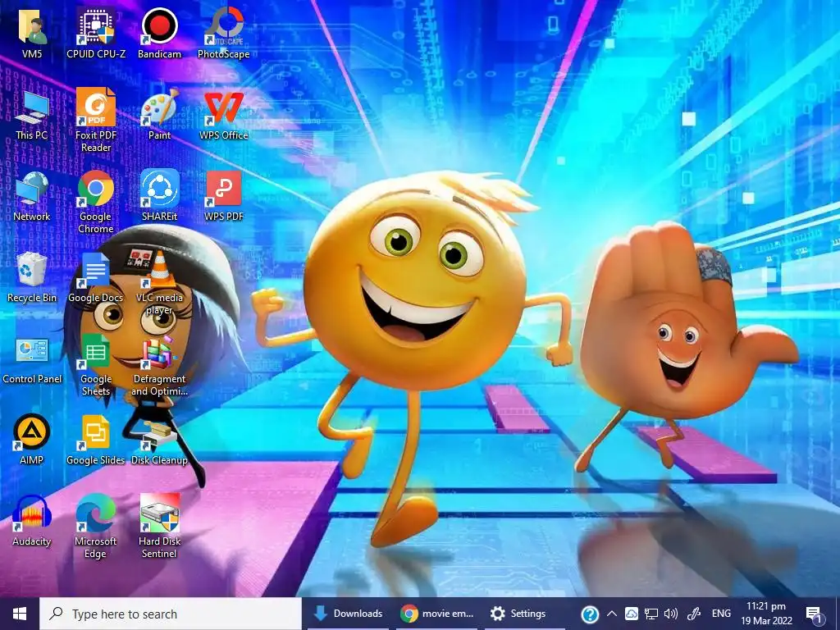
Task: Open the pen workspace tray icon
Action: [694, 614]
